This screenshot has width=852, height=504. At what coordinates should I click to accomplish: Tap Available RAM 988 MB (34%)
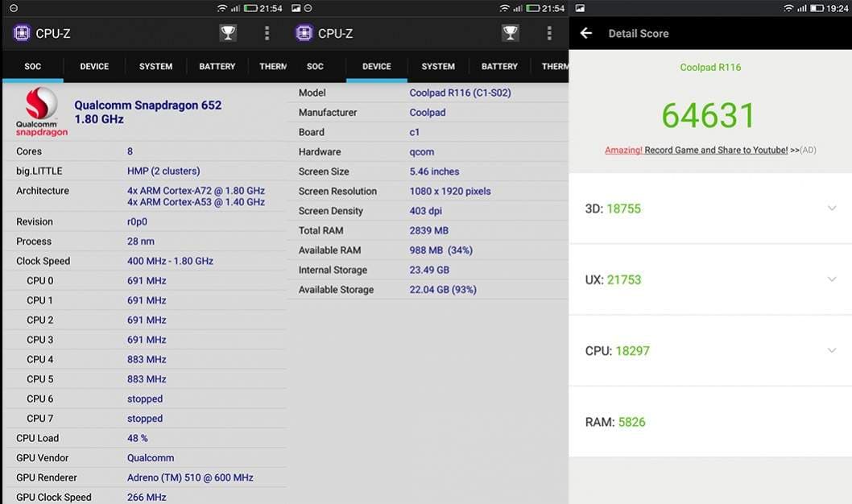[x=440, y=250]
